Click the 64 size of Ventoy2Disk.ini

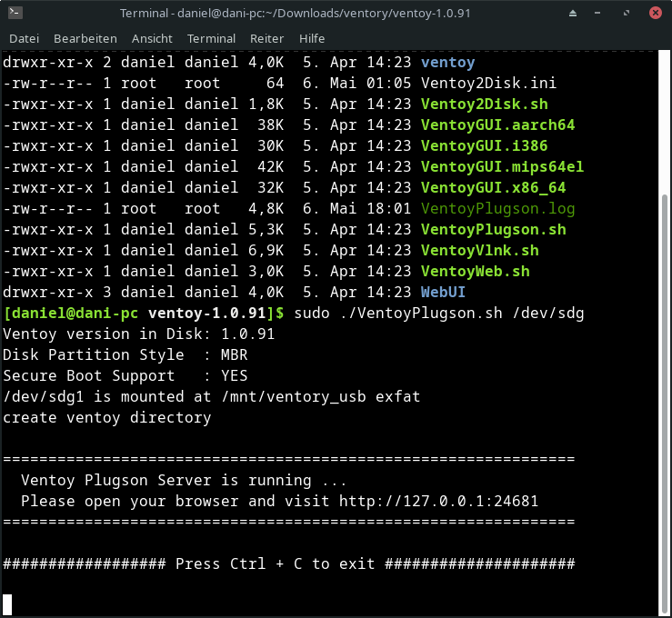pyautogui.click(x=275, y=83)
